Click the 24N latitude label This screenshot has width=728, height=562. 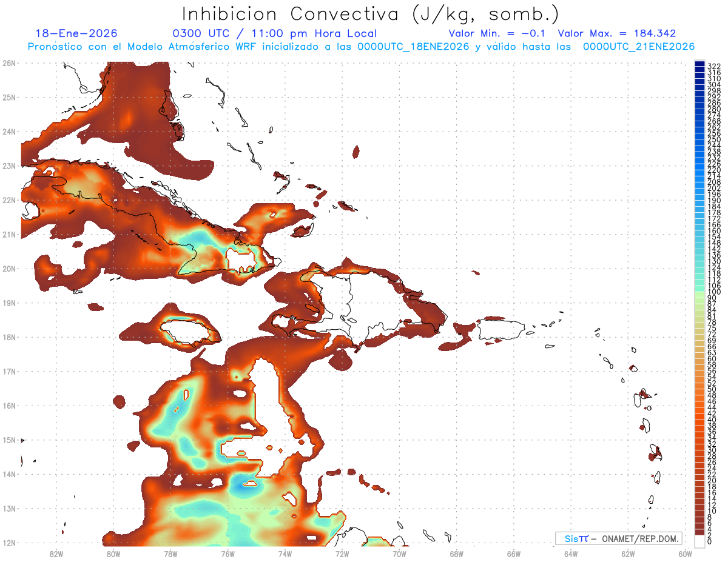pos(9,131)
